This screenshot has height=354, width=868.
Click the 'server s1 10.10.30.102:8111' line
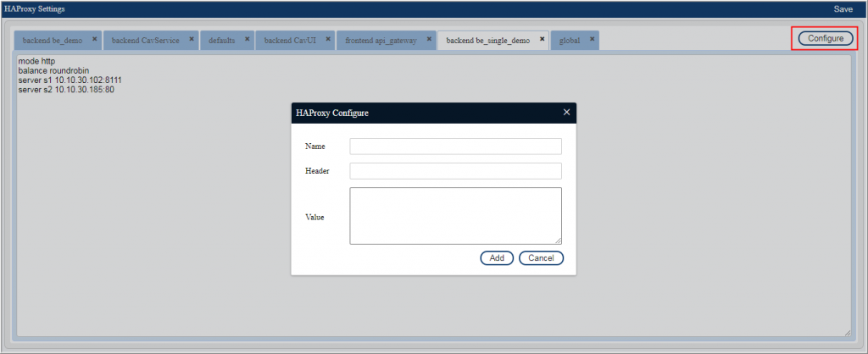coord(70,80)
